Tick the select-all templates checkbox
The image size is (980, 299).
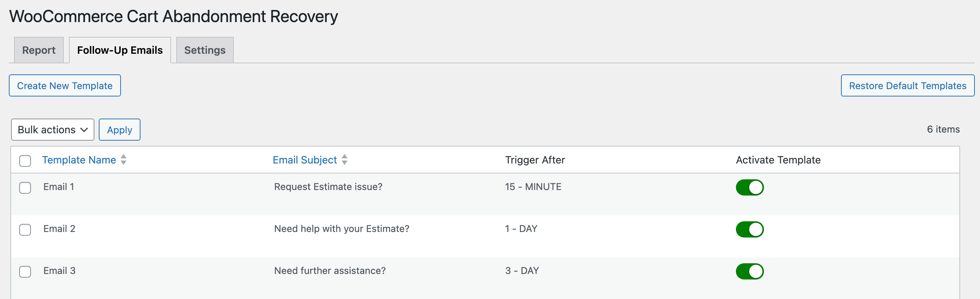pos(25,161)
